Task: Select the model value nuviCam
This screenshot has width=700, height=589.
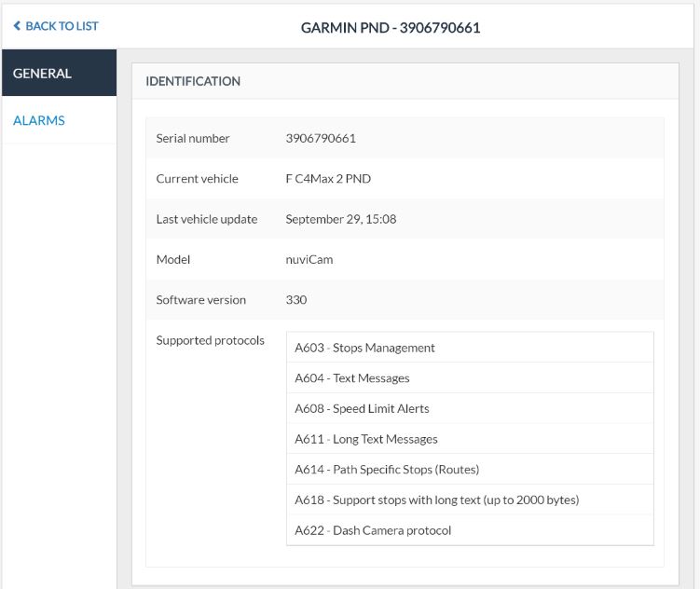Action: click(x=309, y=259)
